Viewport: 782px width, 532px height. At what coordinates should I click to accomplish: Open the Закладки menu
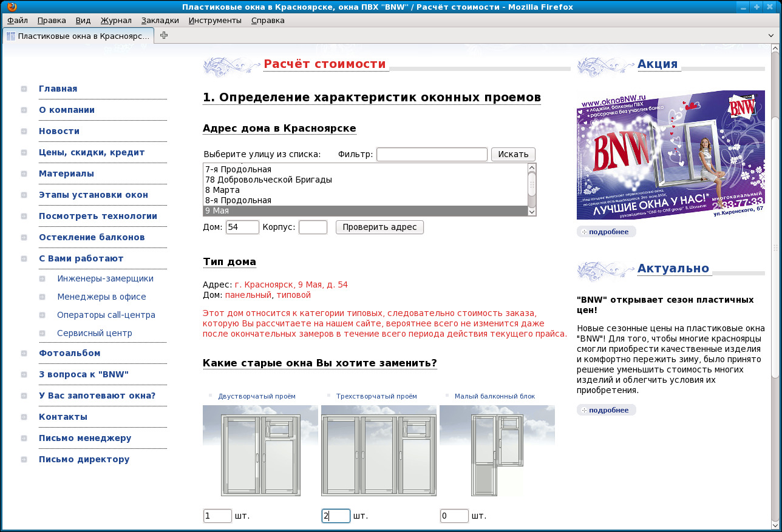pyautogui.click(x=160, y=20)
